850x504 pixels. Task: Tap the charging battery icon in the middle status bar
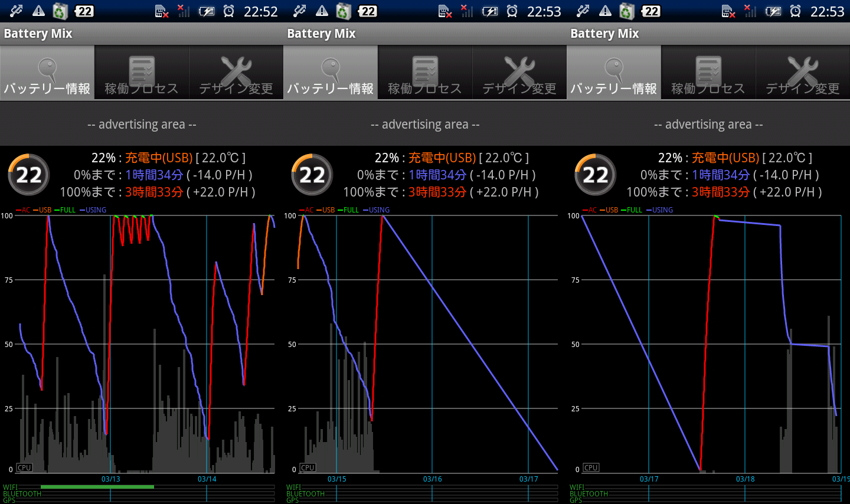tap(489, 11)
